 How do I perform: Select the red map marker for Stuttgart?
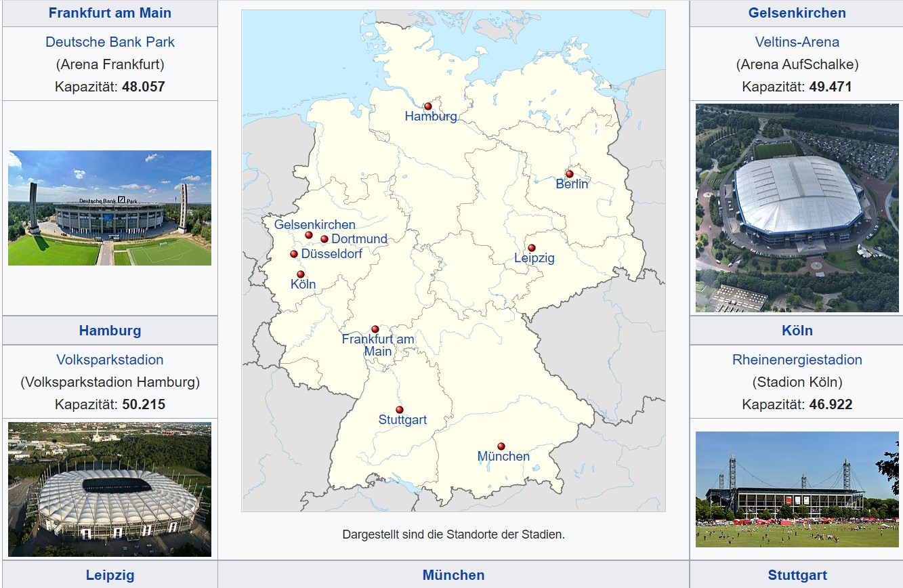pyautogui.click(x=400, y=410)
